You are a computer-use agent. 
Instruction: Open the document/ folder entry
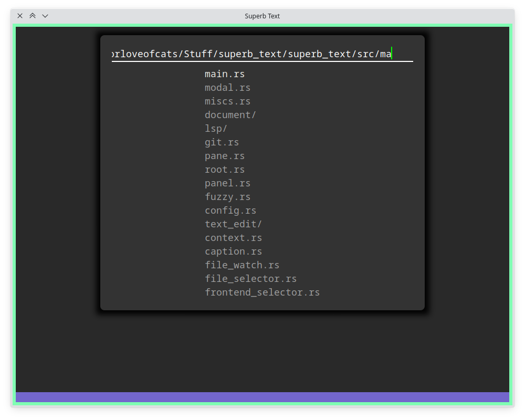[x=230, y=115]
